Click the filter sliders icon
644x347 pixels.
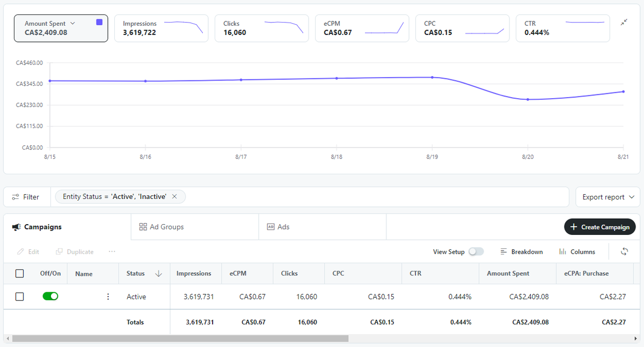(16, 197)
